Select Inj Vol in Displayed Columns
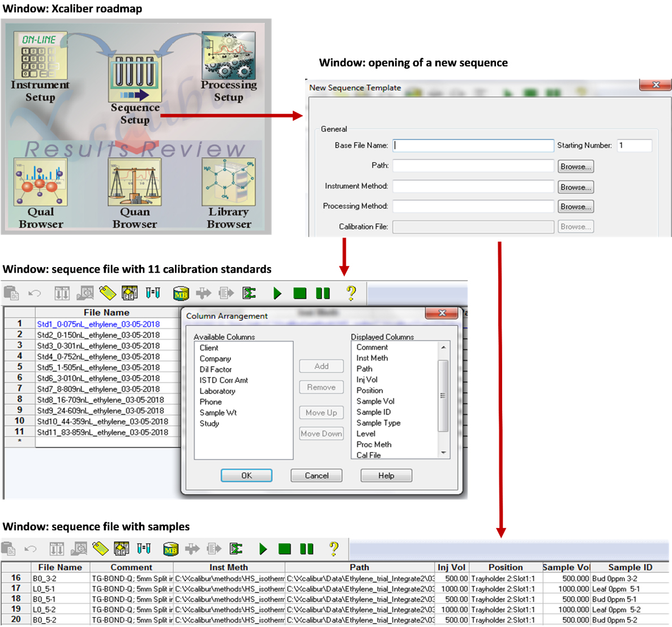Viewport: 672px width, 627px height. point(367,380)
